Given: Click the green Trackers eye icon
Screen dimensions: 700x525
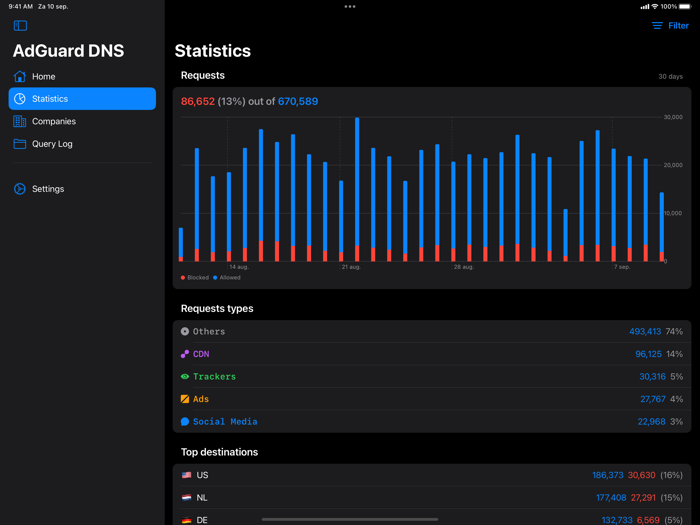Looking at the screenshot, I should [x=185, y=376].
